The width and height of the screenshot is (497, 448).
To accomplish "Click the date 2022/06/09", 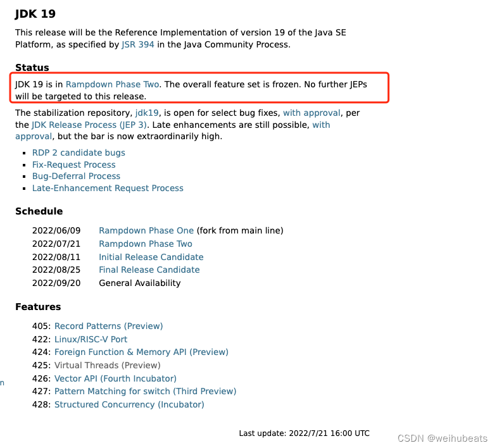I will point(56,230).
